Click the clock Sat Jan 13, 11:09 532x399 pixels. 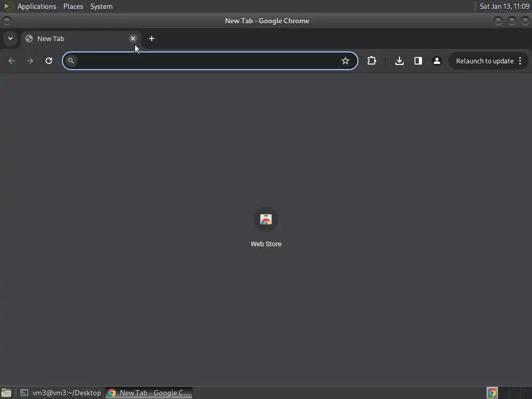click(x=504, y=6)
